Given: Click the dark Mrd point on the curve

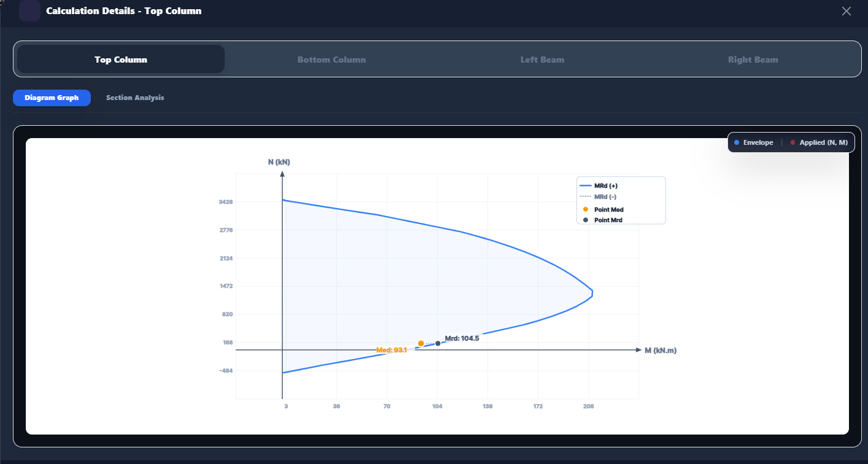Looking at the screenshot, I should pyautogui.click(x=438, y=343).
